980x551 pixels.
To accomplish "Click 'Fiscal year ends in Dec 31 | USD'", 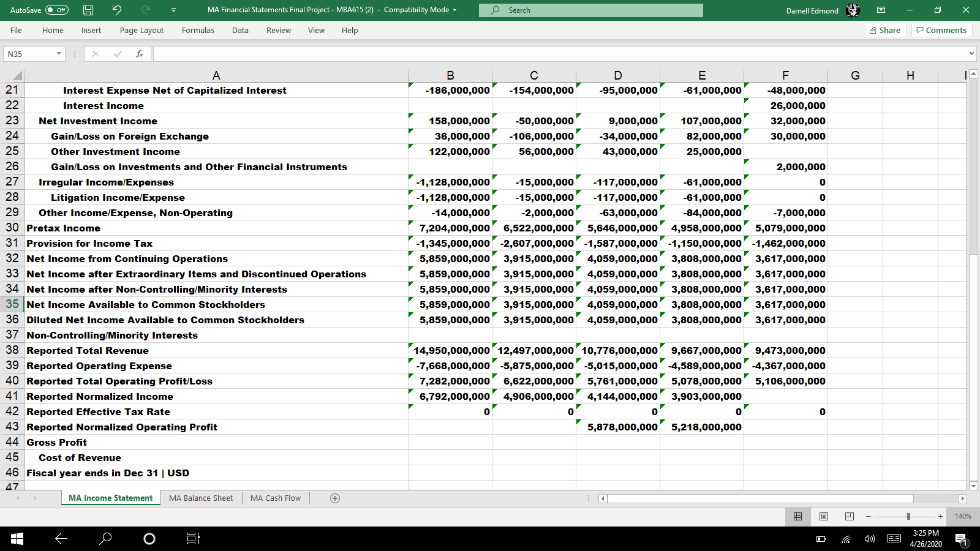I will tap(216, 473).
